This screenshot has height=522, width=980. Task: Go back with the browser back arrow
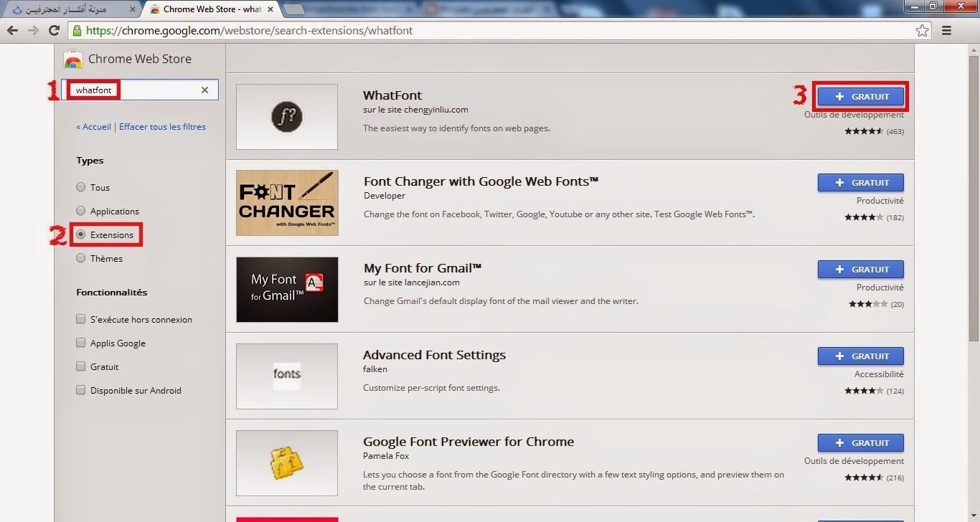(x=12, y=31)
